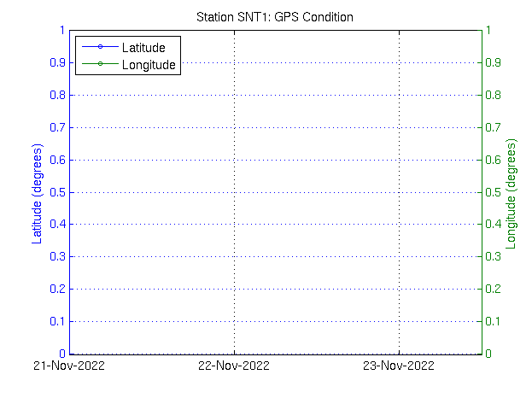Click the 'Latitude (degrees)' axis label
This screenshot has width=532, height=398.
click(x=37, y=194)
